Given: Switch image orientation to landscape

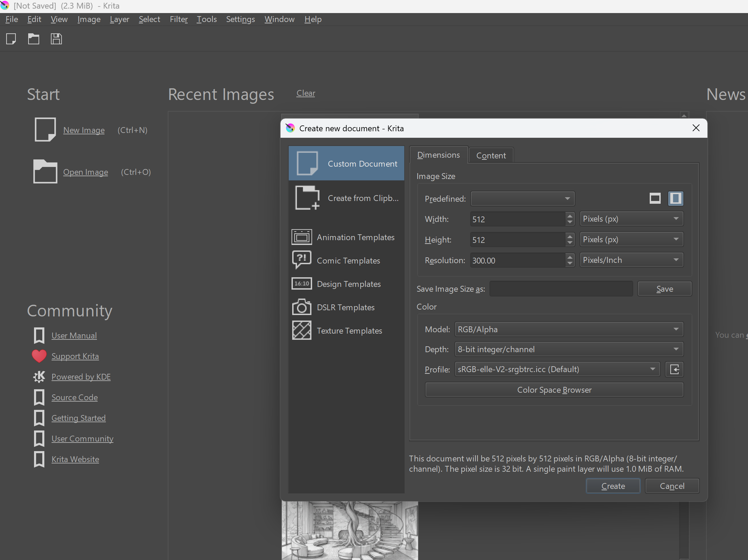Looking at the screenshot, I should (655, 198).
